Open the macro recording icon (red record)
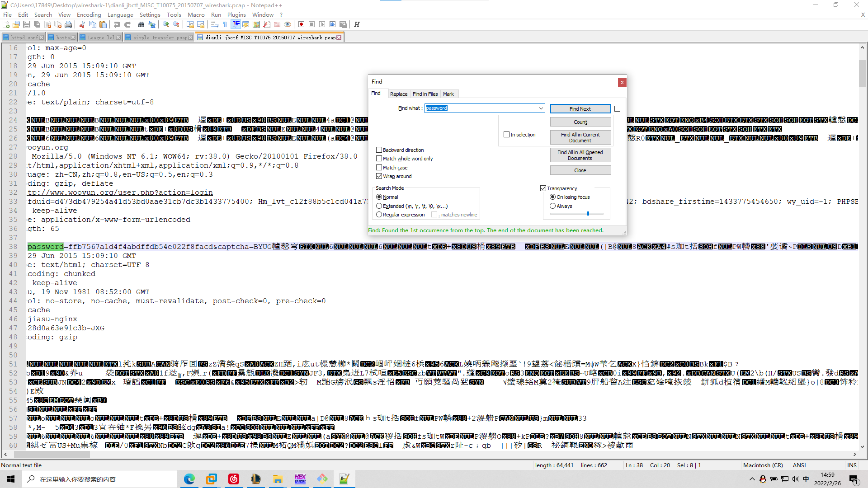Screen dimensions: 868x488 (x=301, y=24)
